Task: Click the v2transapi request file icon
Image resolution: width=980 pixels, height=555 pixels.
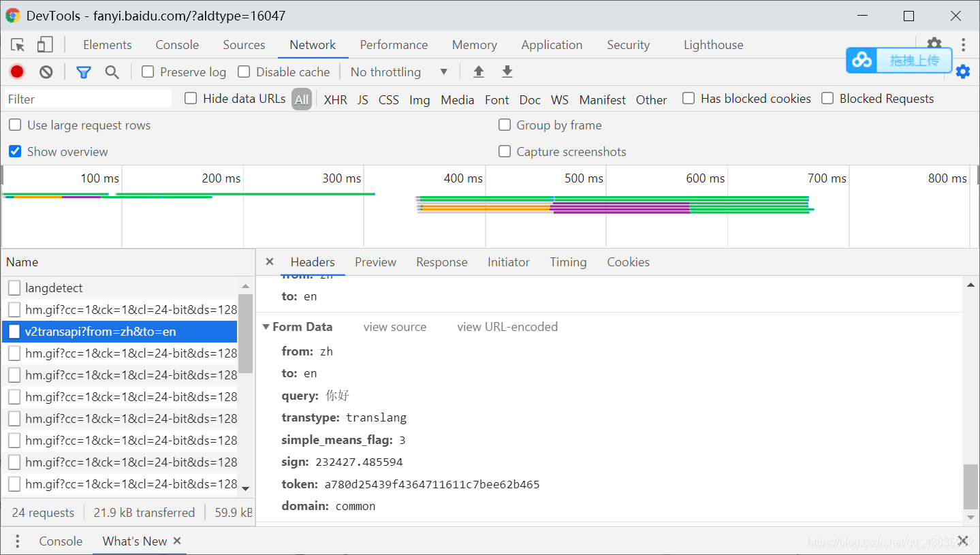Action: coord(14,332)
